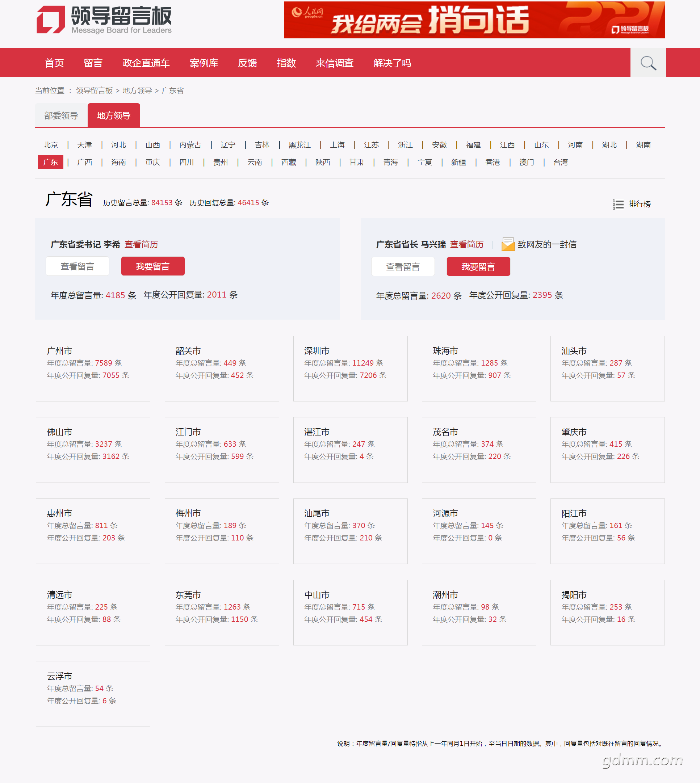Open the 江门市 city card
This screenshot has height=783, width=700.
(222, 450)
